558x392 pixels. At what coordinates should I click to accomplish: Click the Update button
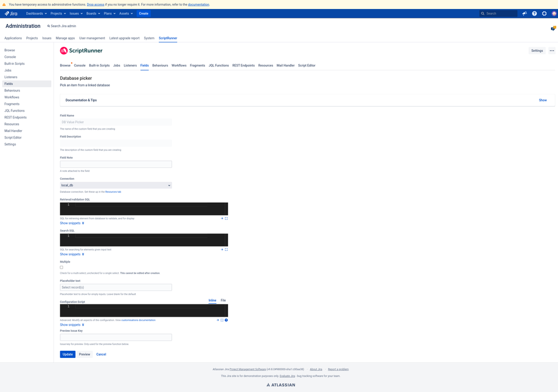(x=68, y=354)
